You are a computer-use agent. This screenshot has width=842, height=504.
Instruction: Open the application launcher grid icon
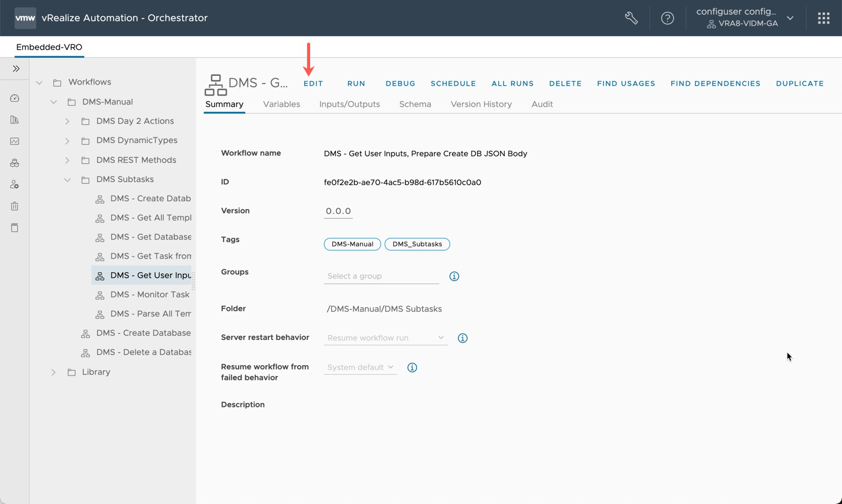(823, 17)
